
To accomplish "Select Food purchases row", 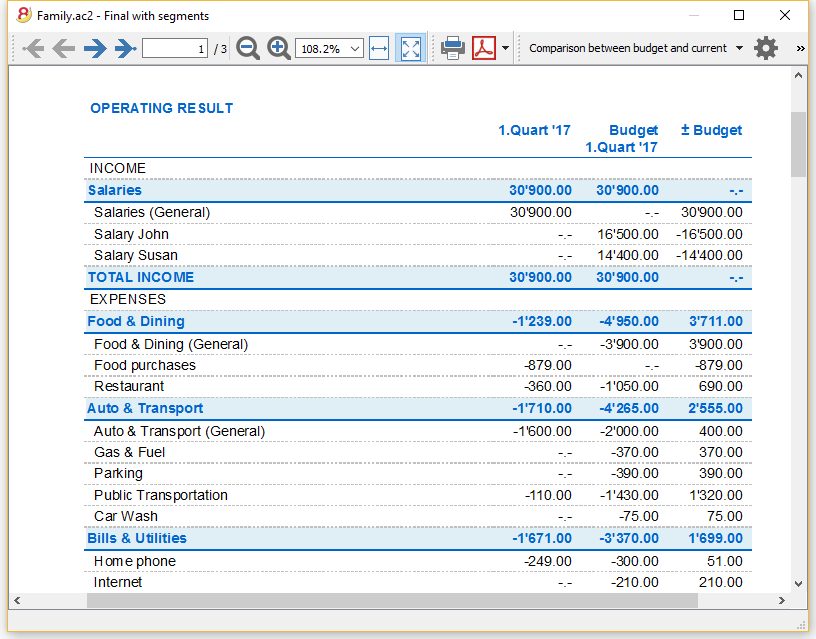I will (x=418, y=365).
